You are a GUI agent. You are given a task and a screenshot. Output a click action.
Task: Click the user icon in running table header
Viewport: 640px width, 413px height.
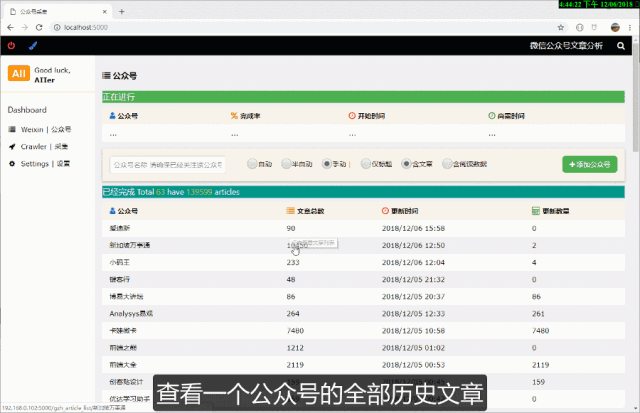[113, 115]
